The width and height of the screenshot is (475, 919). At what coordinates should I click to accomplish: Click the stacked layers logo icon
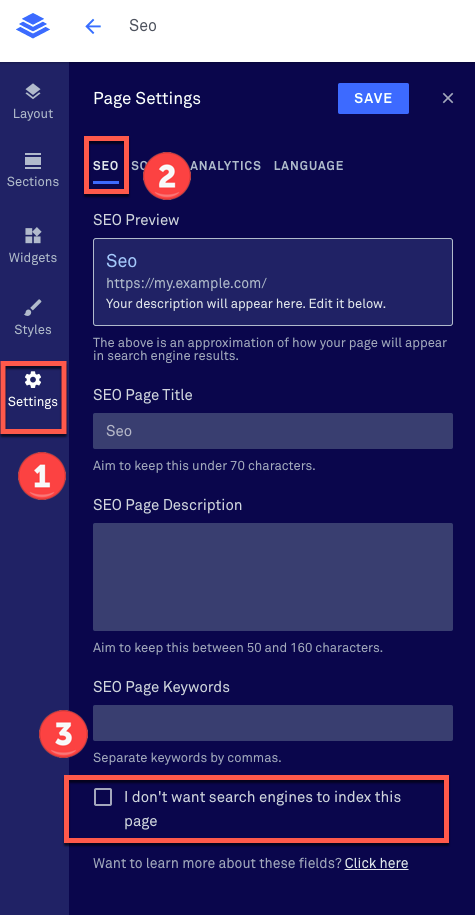click(33, 26)
